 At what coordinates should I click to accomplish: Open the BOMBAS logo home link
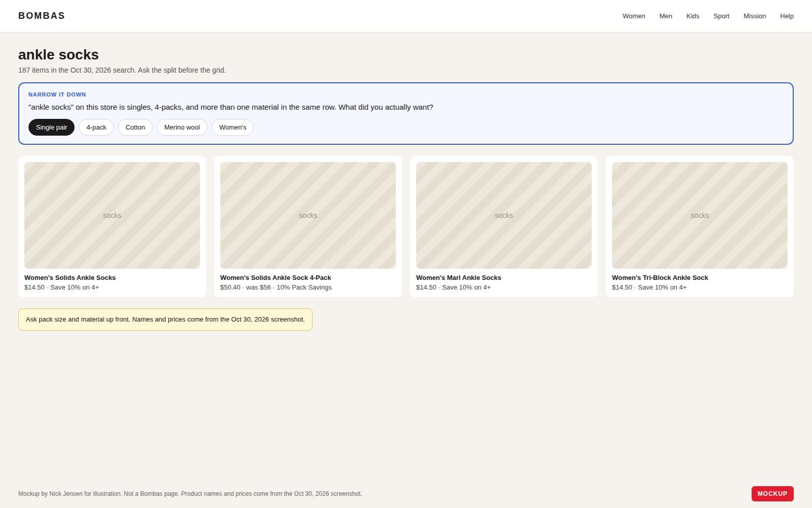pyautogui.click(x=42, y=16)
